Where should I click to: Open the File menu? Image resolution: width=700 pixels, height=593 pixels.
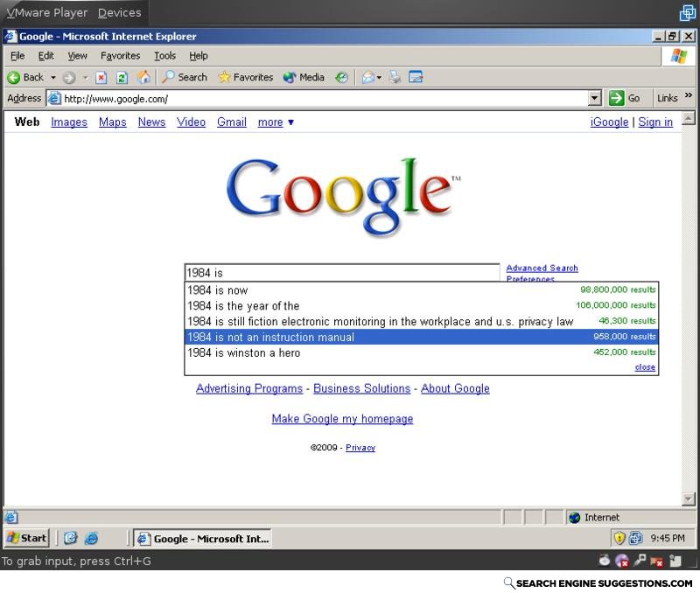pos(17,56)
